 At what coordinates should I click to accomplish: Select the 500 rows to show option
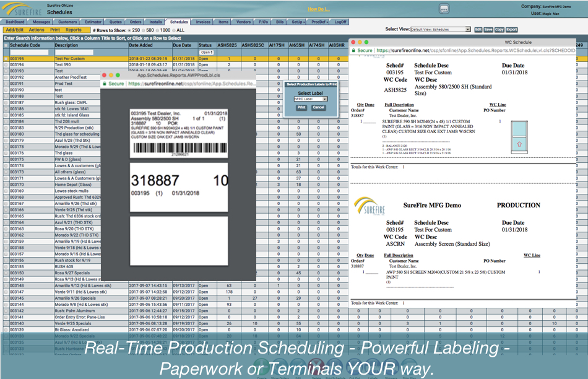pos(143,30)
